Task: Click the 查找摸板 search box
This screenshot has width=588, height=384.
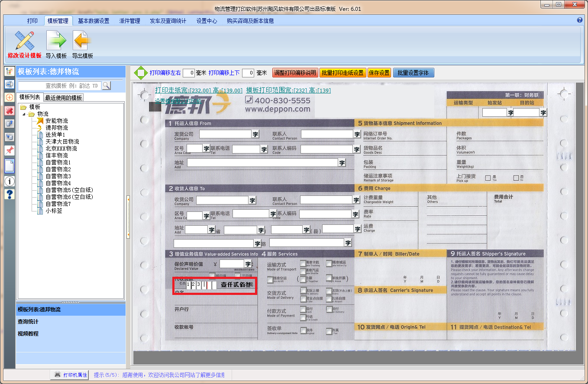Action: point(59,86)
